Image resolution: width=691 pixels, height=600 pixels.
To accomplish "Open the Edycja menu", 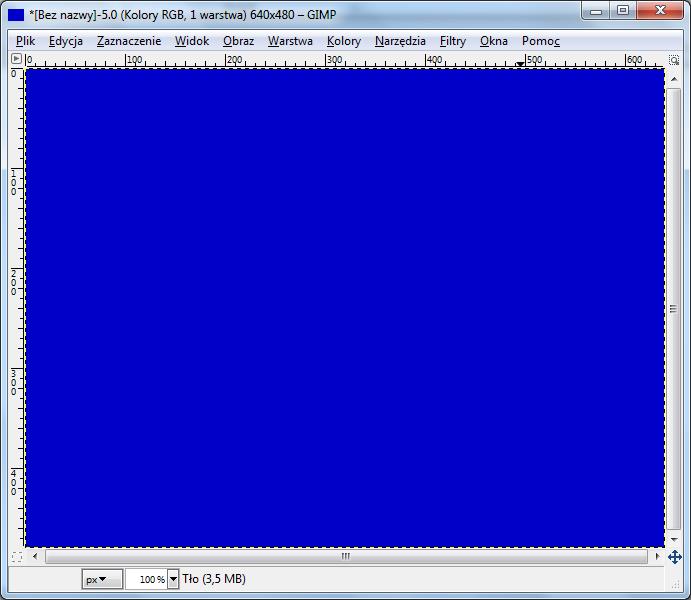I will click(x=66, y=41).
